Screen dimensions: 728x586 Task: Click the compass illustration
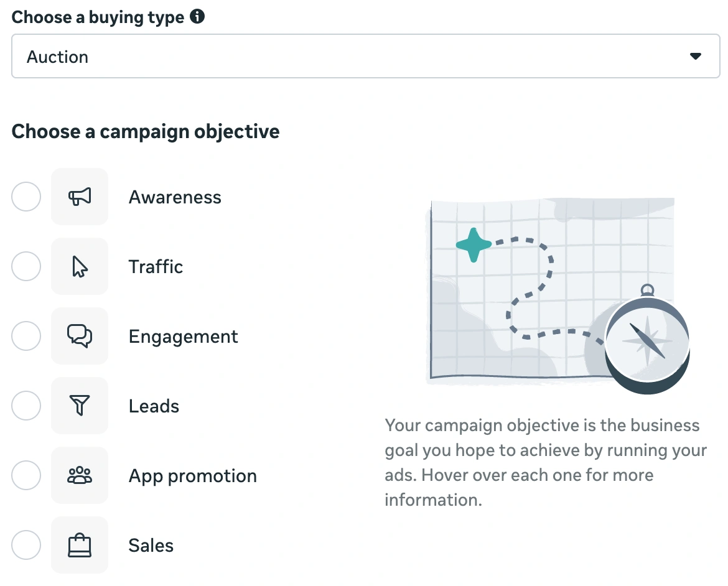point(647,341)
